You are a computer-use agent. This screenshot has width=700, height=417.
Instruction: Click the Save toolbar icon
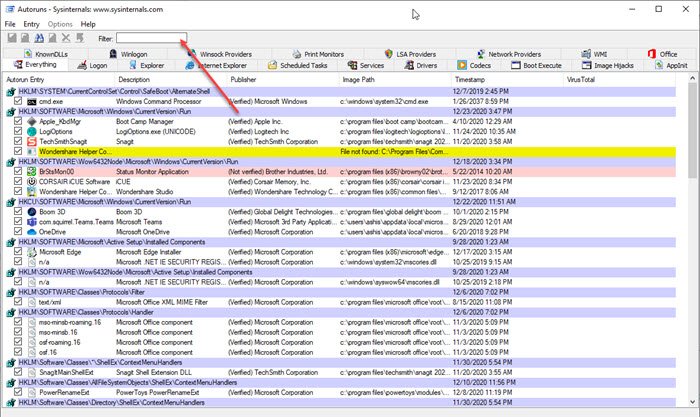(12, 38)
